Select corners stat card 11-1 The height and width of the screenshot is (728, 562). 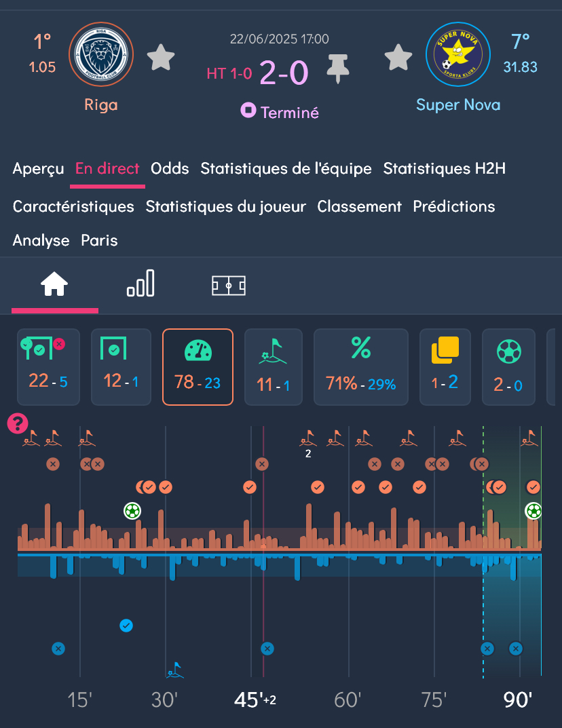[x=273, y=367]
